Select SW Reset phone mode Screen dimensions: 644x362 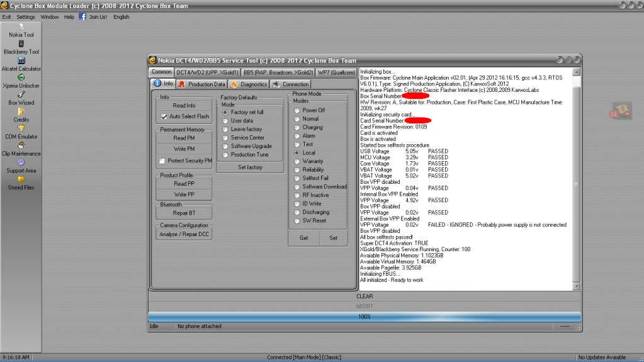[297, 220]
